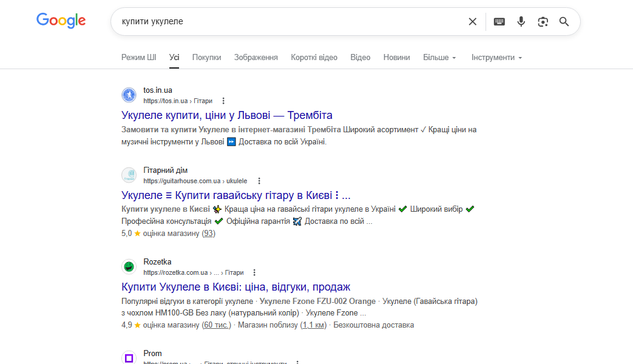Click the Rozetka site favicon
This screenshot has height=364, width=633.
(129, 267)
